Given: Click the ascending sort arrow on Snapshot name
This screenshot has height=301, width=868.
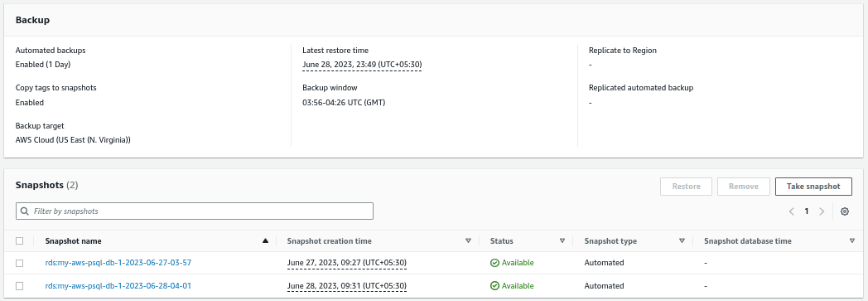Looking at the screenshot, I should click(265, 240).
